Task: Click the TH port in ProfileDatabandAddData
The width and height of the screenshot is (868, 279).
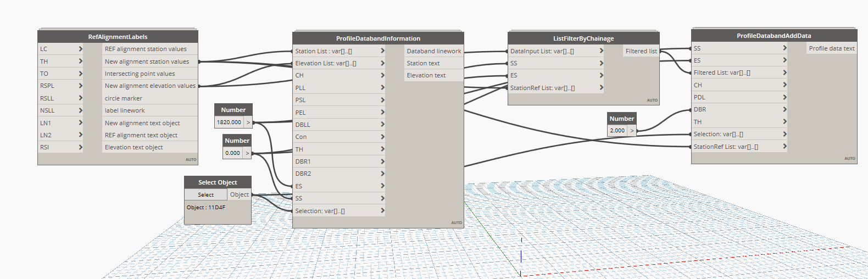Action: (x=739, y=122)
